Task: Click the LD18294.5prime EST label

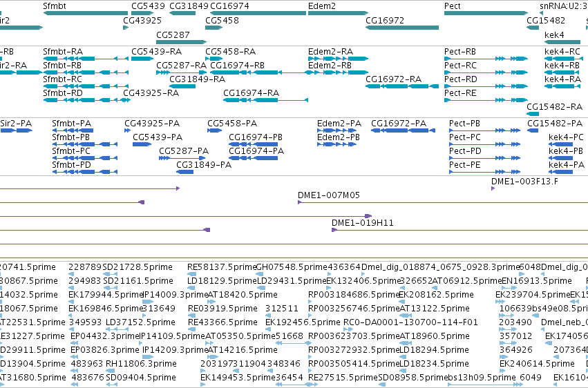Action: coord(434,350)
